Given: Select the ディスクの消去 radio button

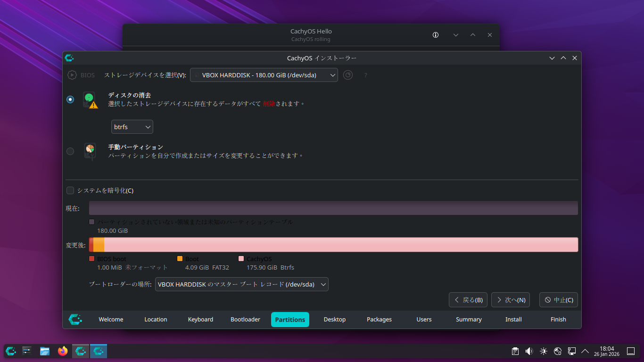Looking at the screenshot, I should coord(70,99).
